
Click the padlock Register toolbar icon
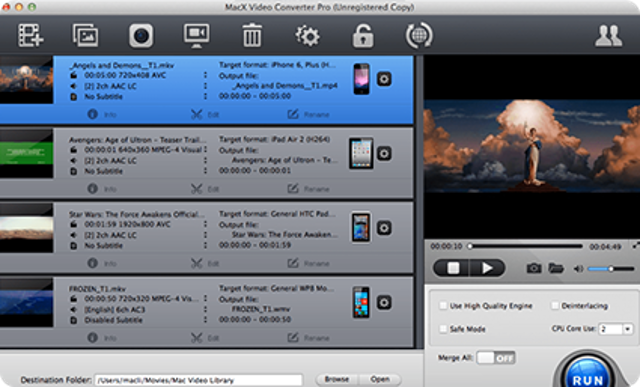point(363,35)
